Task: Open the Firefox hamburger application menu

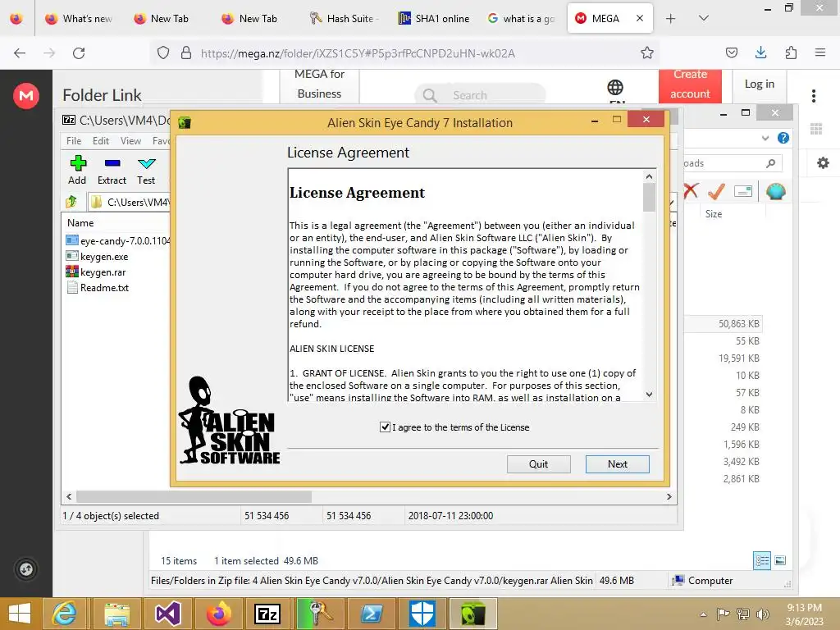Action: (819, 52)
